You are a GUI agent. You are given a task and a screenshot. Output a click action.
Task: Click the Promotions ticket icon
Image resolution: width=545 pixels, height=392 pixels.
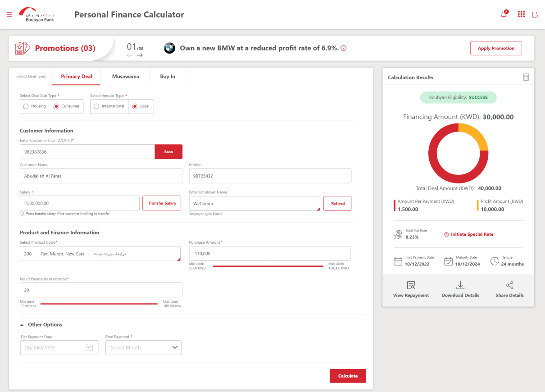(23, 48)
